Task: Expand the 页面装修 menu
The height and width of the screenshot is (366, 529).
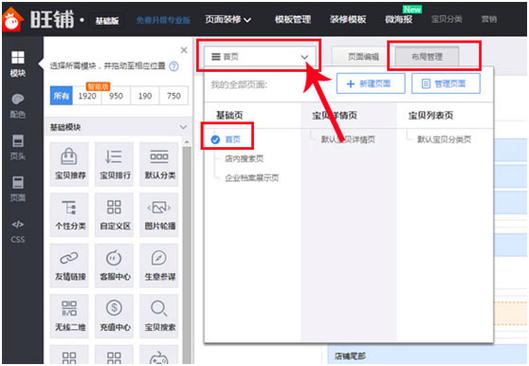Action: click(x=228, y=20)
